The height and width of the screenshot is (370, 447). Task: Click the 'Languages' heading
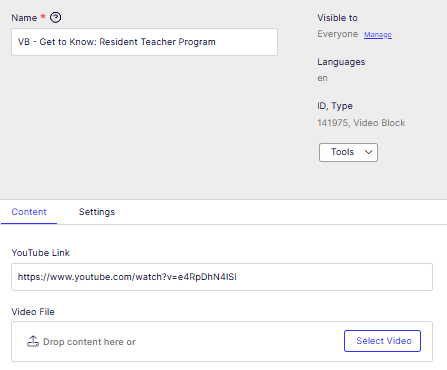tap(341, 62)
